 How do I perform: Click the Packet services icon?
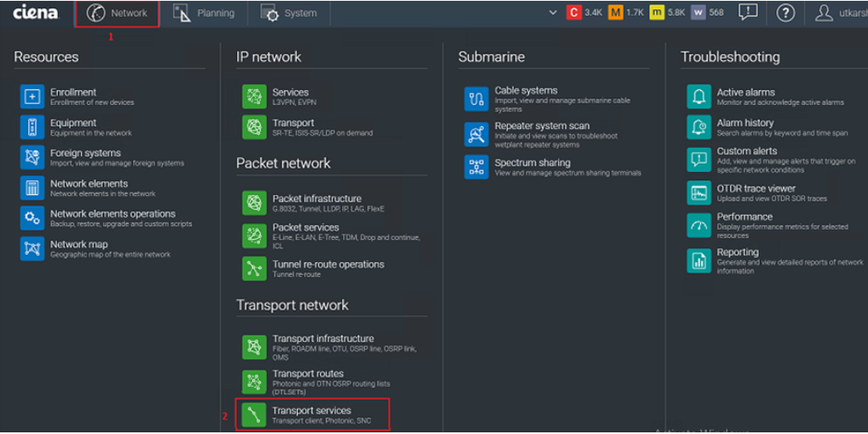coord(254,236)
